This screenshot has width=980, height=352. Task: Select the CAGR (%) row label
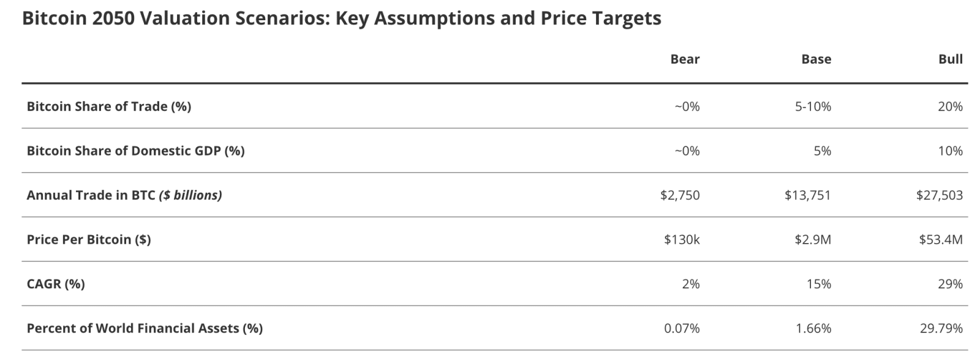(x=56, y=284)
